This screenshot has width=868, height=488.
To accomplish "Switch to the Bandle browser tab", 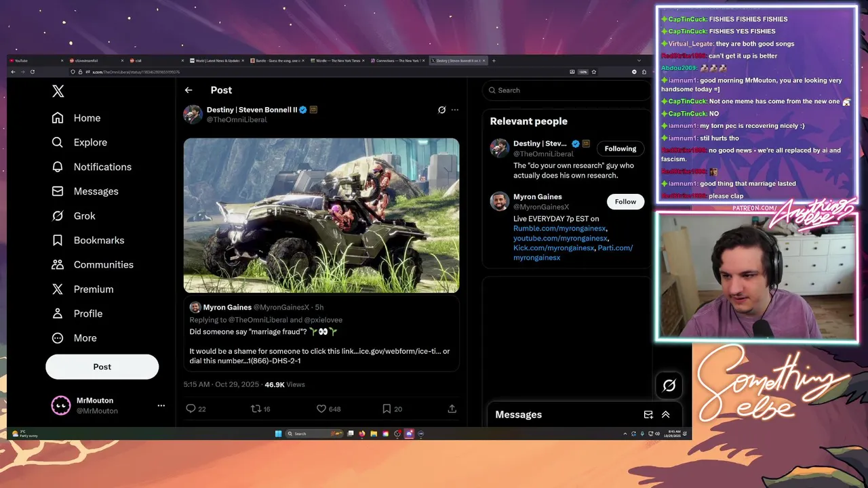I will click(x=277, y=60).
